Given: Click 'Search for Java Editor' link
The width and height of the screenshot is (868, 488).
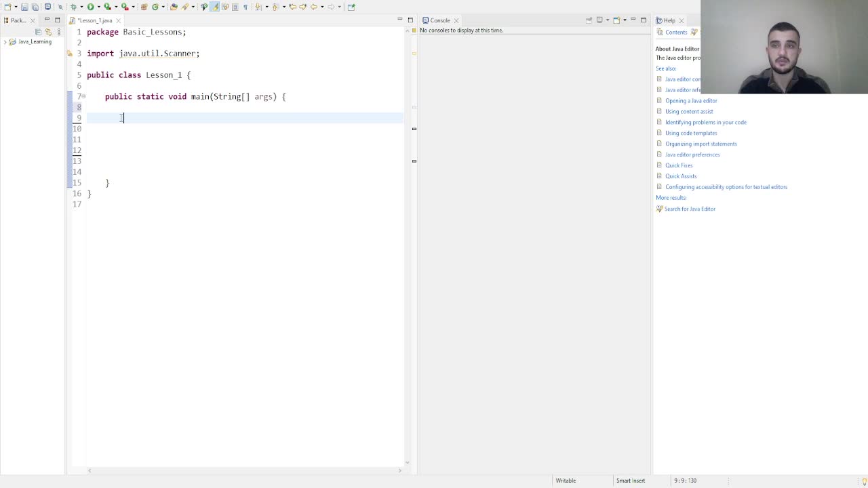Looking at the screenshot, I should (x=690, y=209).
